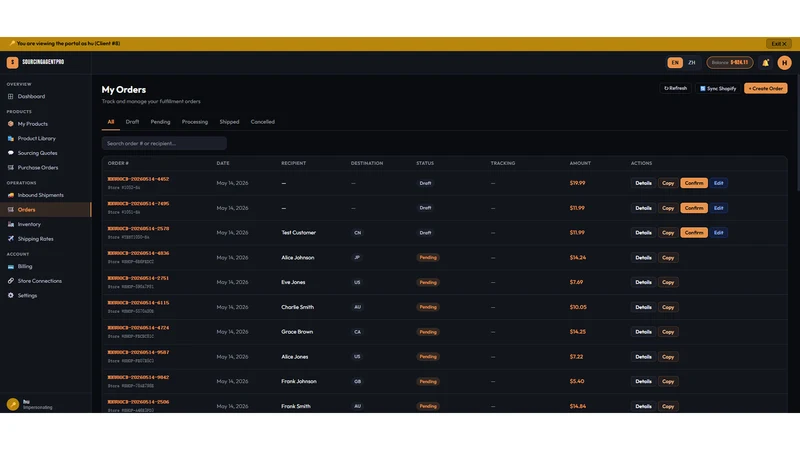Click the My Products box icon
The width and height of the screenshot is (800, 450).
click(x=10, y=124)
